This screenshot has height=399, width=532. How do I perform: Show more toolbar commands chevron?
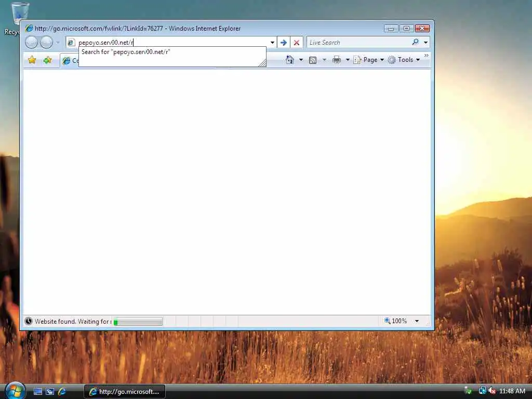click(x=427, y=55)
